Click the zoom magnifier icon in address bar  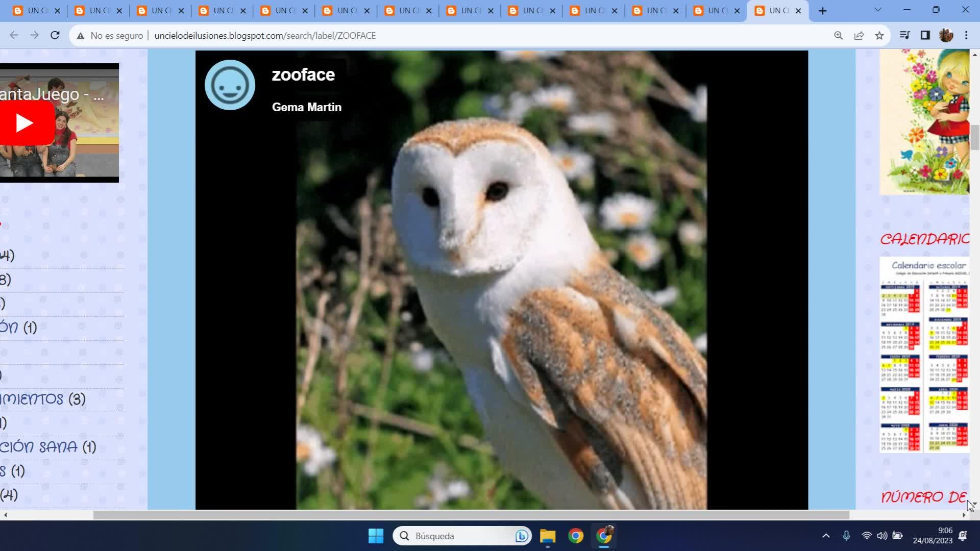(838, 35)
